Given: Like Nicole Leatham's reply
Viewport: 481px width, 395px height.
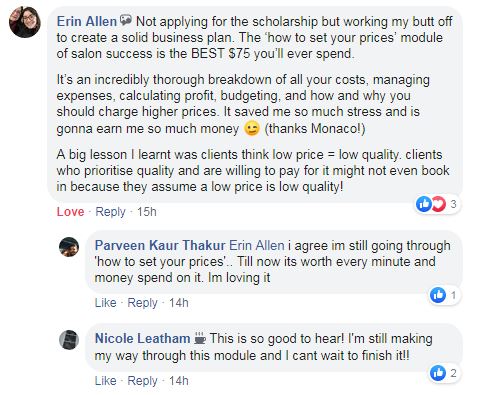Looking at the screenshot, I should pyautogui.click(x=105, y=381).
